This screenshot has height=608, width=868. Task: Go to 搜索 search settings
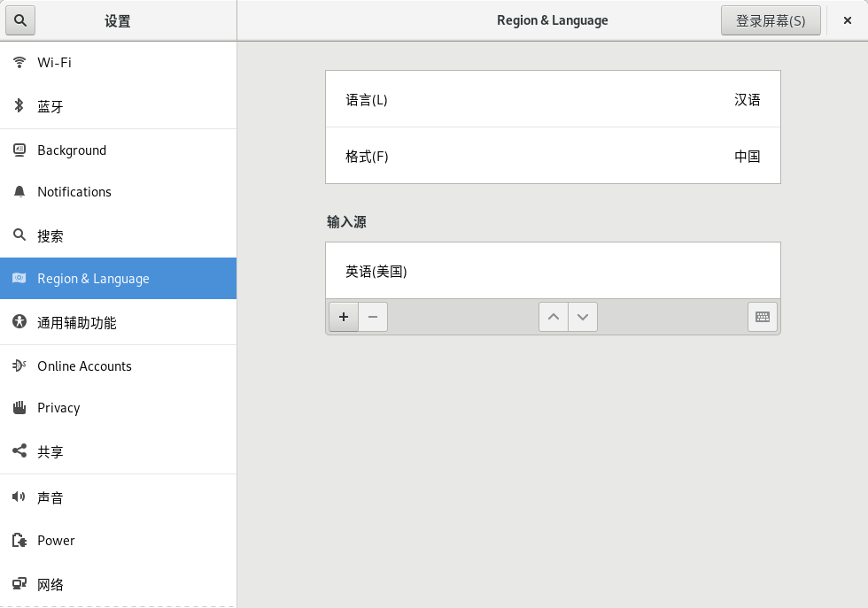[x=118, y=236]
